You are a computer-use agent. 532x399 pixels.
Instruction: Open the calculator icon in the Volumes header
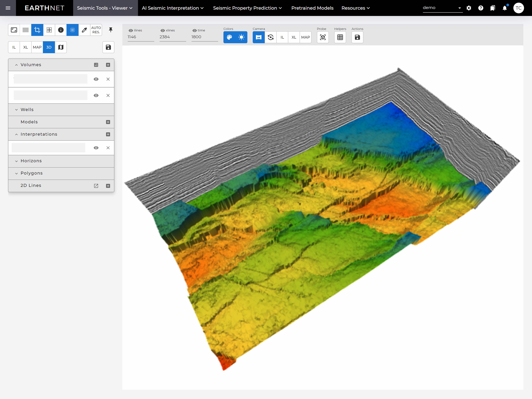96,65
